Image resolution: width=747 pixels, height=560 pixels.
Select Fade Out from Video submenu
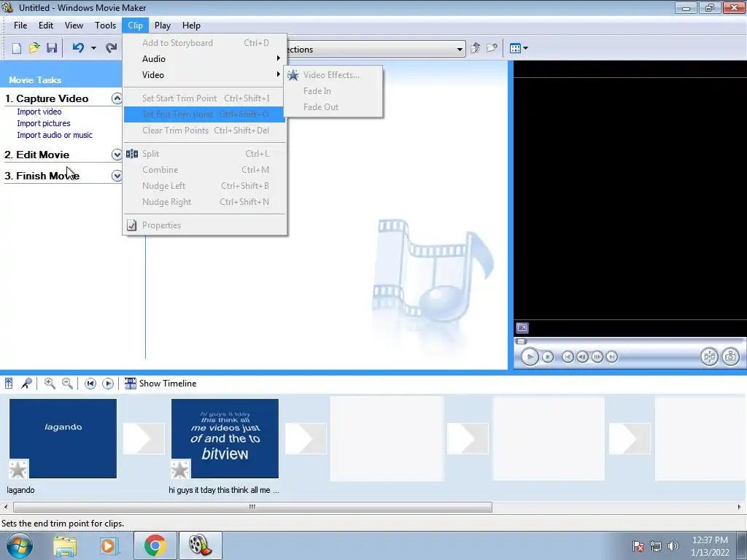(333, 107)
